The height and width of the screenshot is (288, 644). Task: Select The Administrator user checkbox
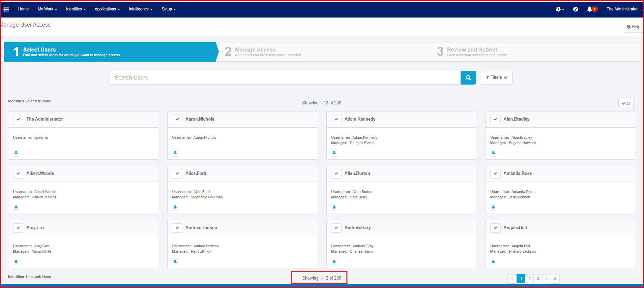pos(18,119)
